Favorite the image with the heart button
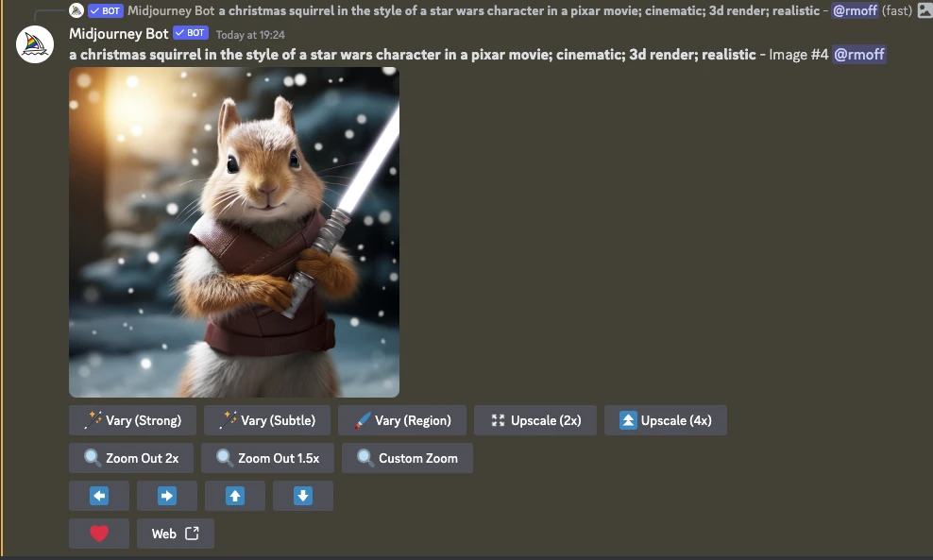This screenshot has height=560, width=933. point(99,534)
